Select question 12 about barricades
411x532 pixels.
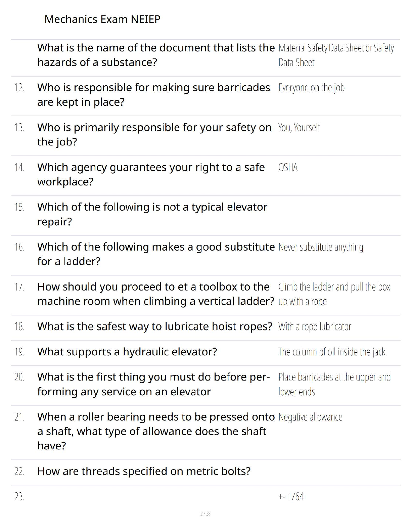coord(153,95)
